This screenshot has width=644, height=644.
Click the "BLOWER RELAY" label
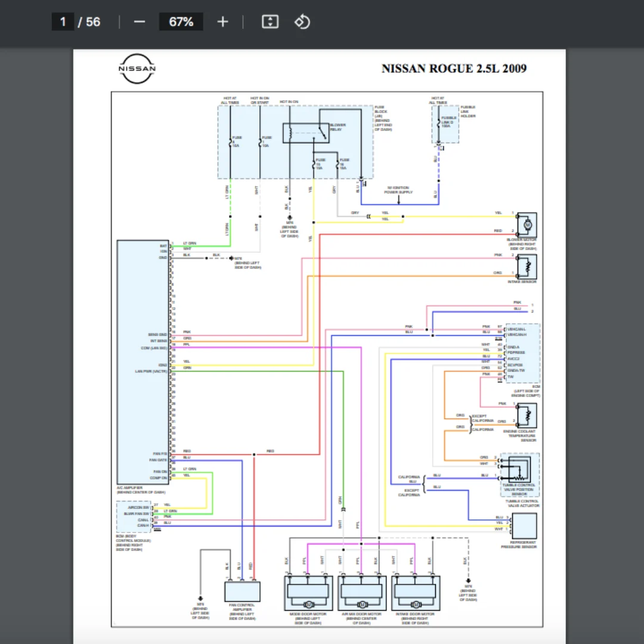[338, 127]
